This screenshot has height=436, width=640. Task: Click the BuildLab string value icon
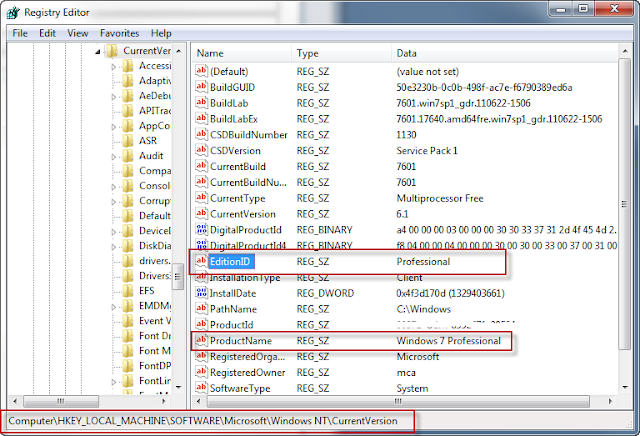[201, 103]
